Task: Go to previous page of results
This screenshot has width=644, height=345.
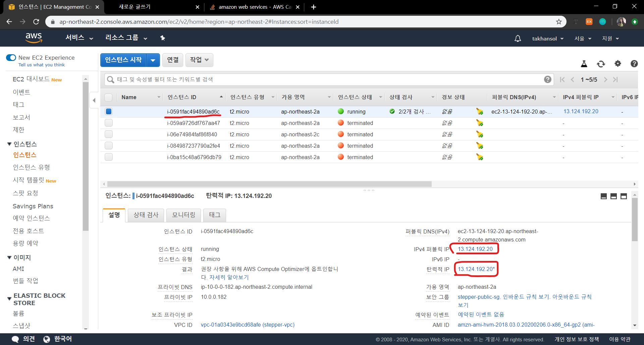Action: [573, 79]
